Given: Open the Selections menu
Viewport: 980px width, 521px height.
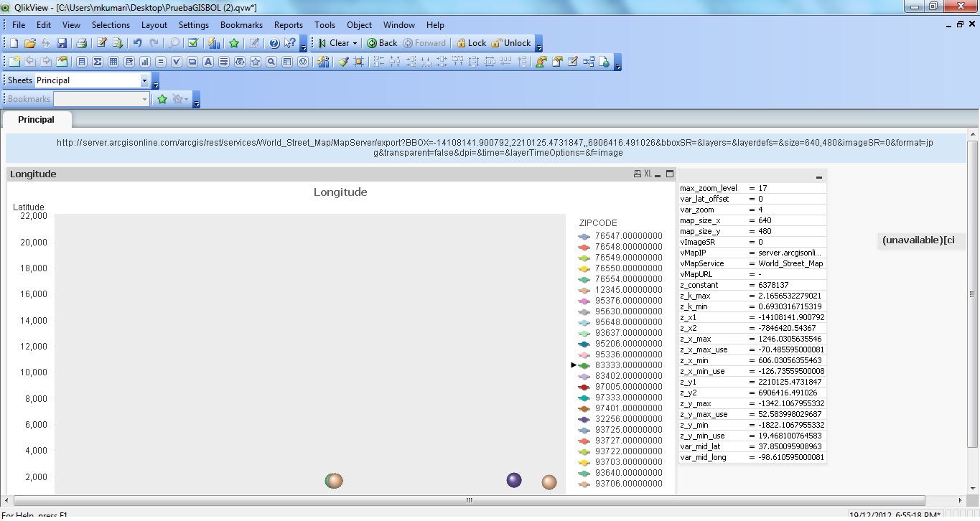Looking at the screenshot, I should point(111,24).
